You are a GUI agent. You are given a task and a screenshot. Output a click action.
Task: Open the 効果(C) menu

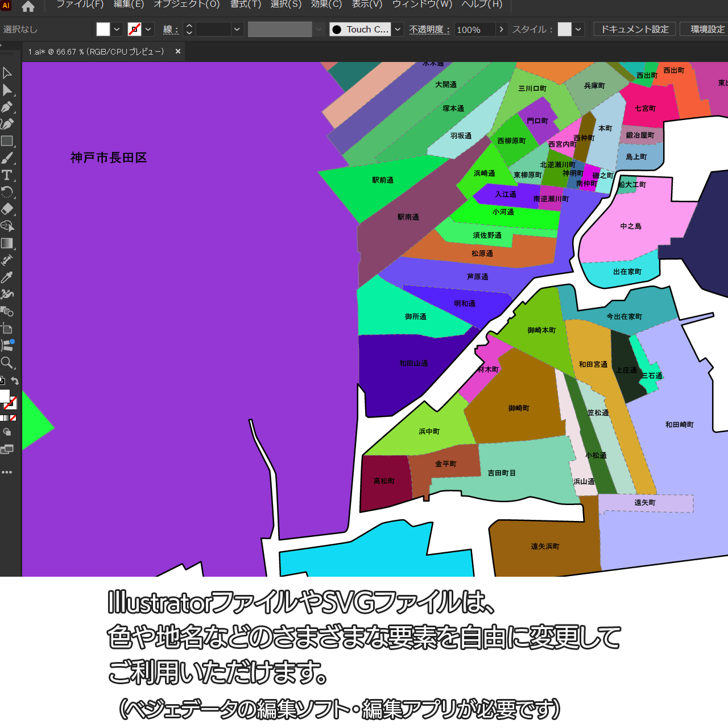[x=326, y=5]
